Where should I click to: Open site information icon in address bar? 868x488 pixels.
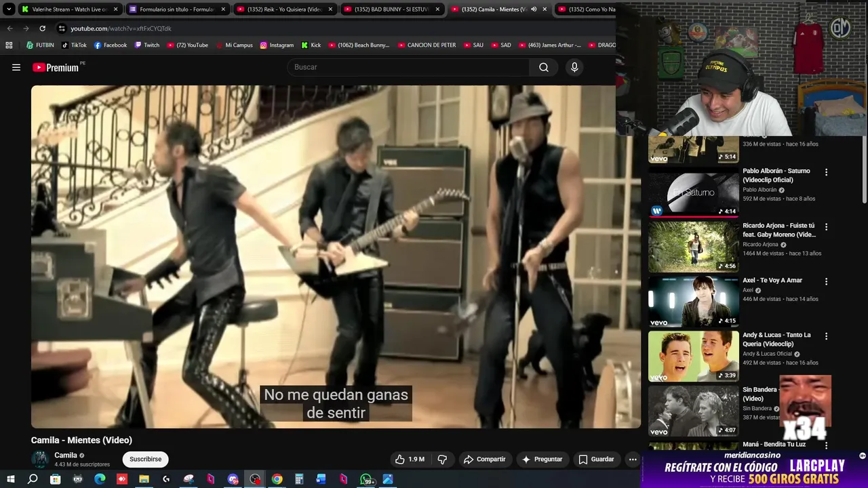(x=62, y=28)
